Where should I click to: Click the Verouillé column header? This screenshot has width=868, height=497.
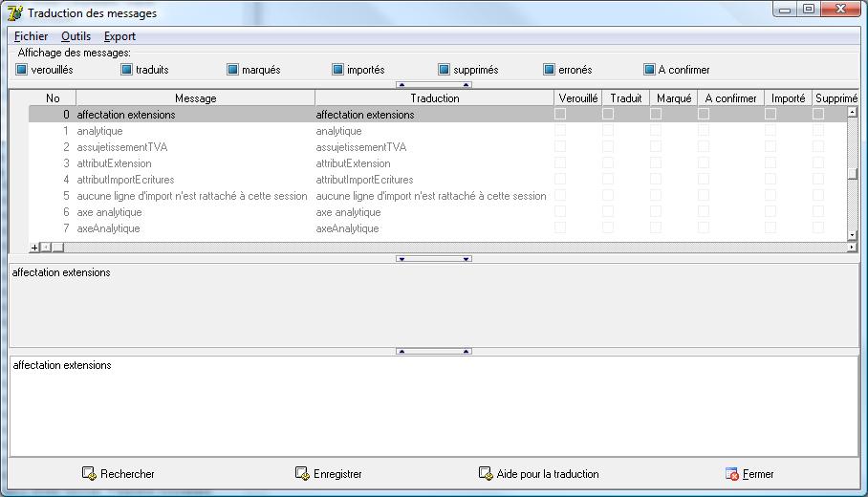[578, 97]
